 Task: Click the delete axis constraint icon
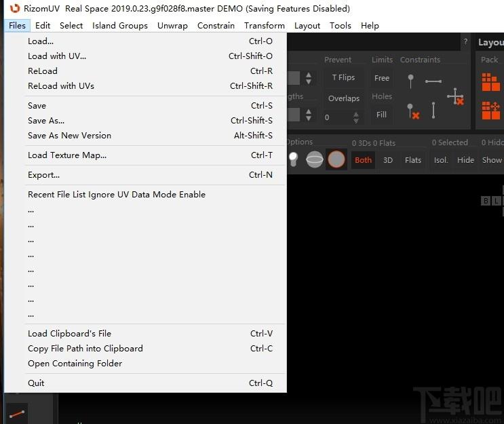(x=455, y=96)
